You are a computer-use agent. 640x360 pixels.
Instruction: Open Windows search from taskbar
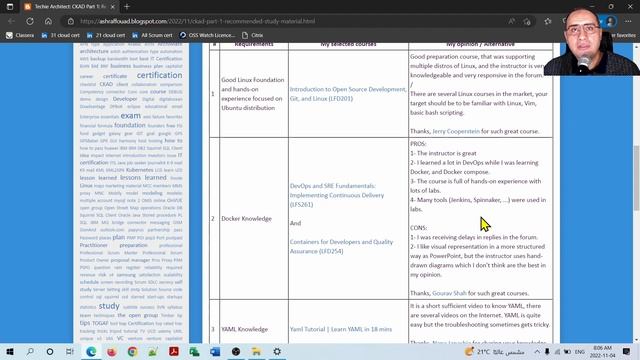coord(30,351)
